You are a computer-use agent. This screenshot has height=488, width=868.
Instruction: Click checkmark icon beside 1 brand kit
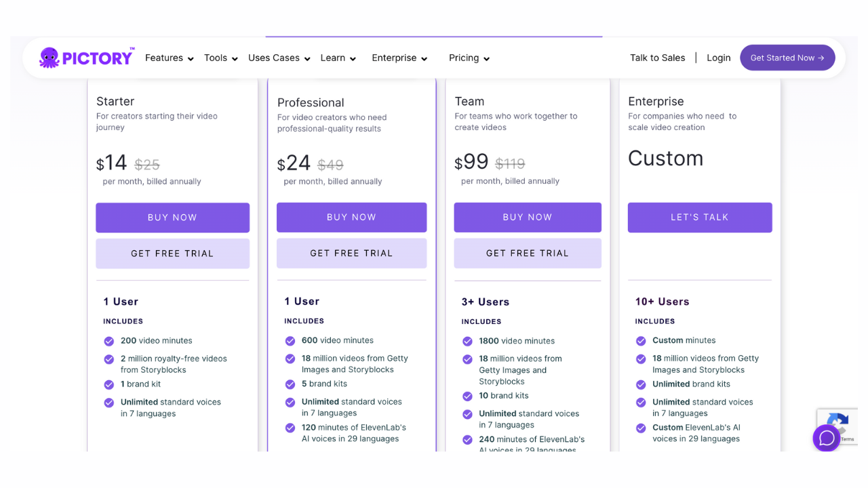pos(108,384)
